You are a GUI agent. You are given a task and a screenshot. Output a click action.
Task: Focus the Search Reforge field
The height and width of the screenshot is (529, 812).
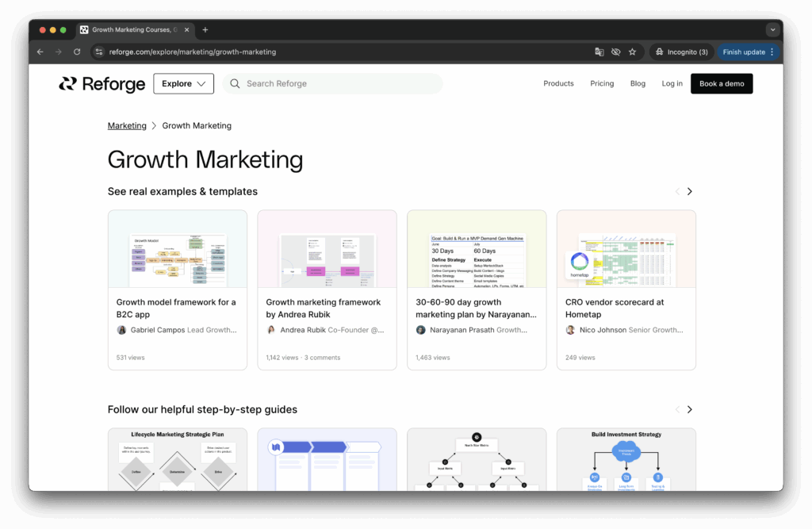tap(332, 83)
